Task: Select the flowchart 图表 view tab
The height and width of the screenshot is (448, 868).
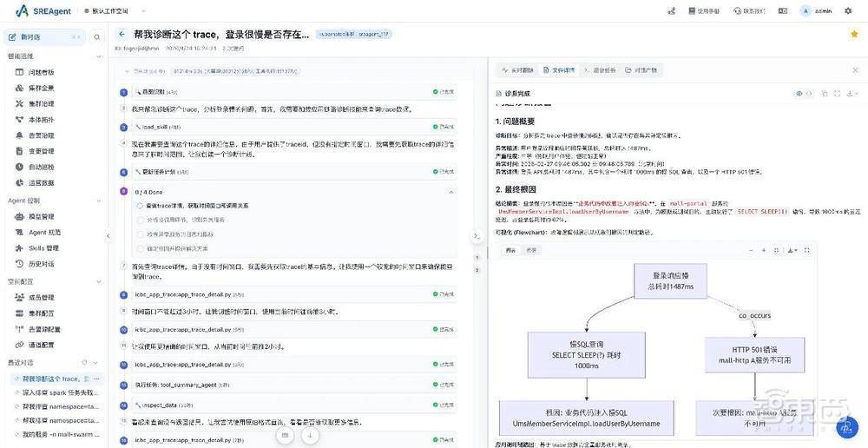Action: coord(510,250)
